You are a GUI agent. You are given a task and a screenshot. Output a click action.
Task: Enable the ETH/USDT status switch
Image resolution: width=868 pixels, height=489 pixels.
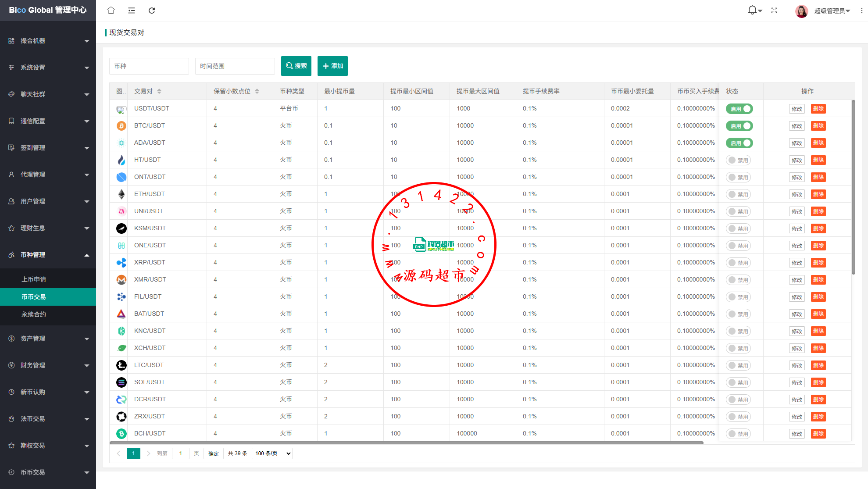pyautogui.click(x=738, y=194)
